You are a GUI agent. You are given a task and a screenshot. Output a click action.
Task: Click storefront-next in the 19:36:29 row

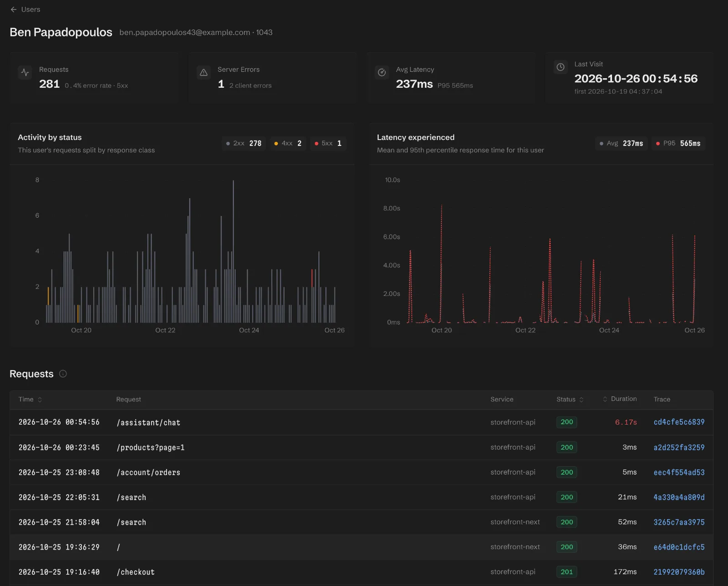coord(515,547)
